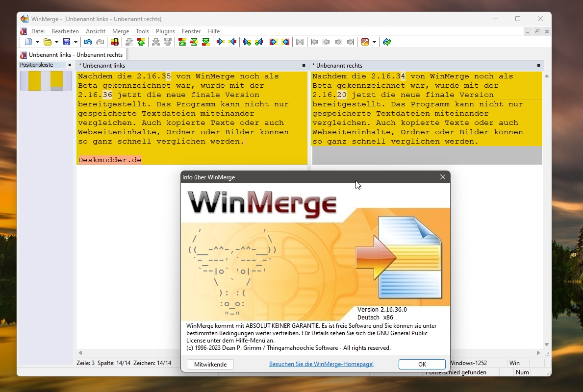Jump to Last Difference icon
Screen dimensions: 583x392
(x=205, y=42)
